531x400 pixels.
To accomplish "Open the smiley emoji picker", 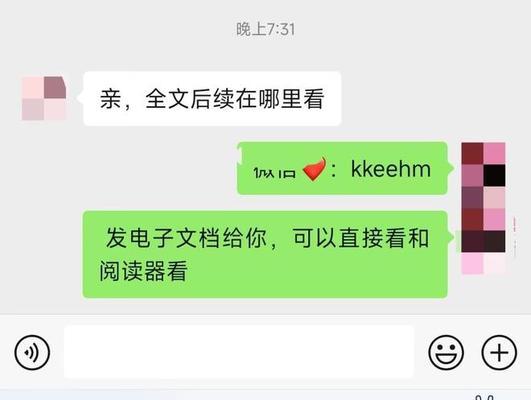I will pos(446,353).
